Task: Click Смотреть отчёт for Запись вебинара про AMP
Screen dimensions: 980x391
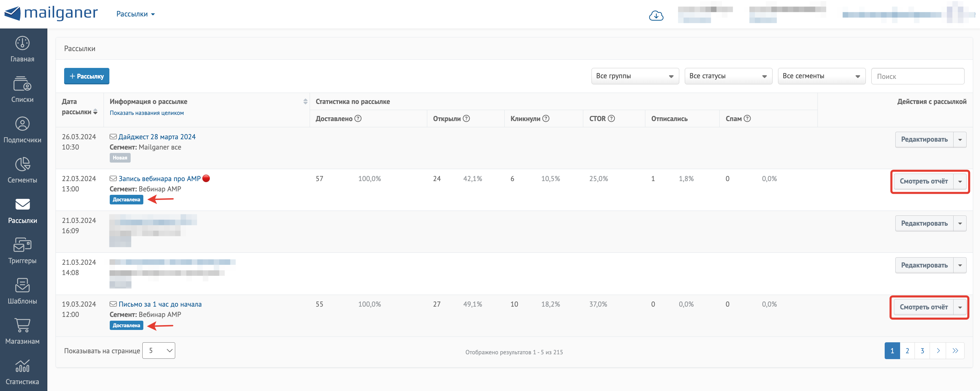Action: [x=923, y=181]
